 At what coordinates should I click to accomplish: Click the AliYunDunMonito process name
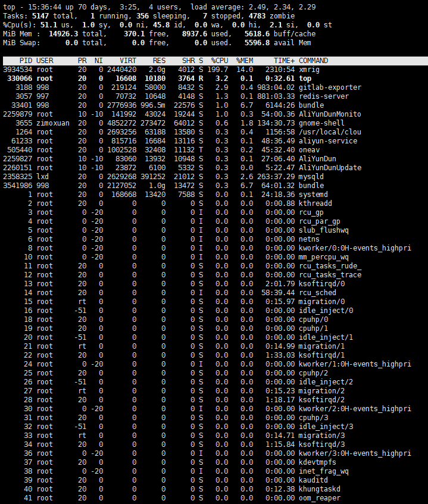(x=330, y=114)
